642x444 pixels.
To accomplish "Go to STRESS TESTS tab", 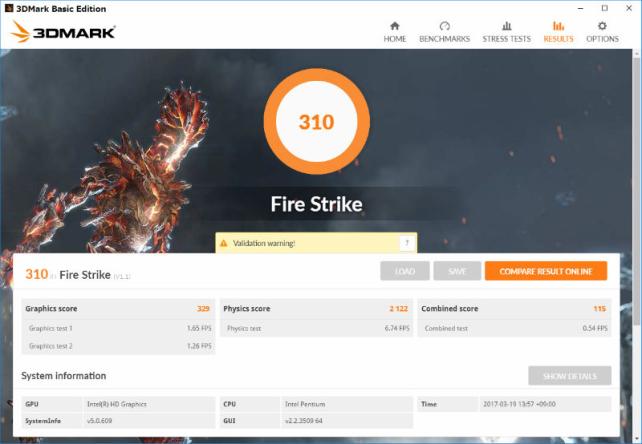I will pos(506,33).
